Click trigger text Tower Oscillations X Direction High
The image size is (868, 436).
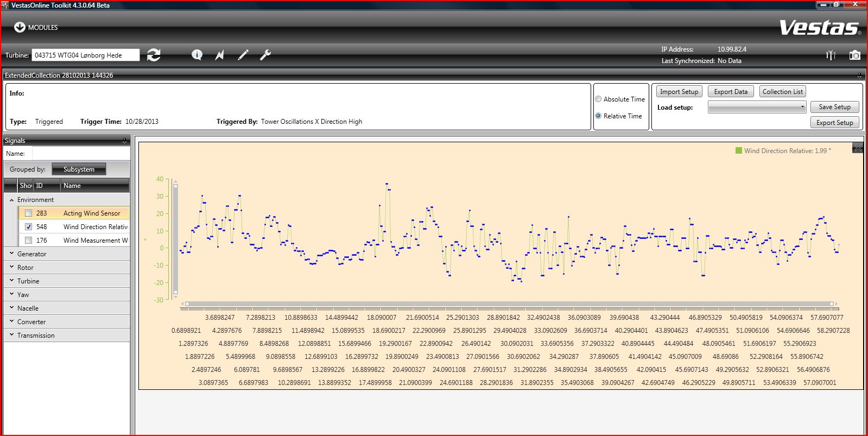point(312,122)
